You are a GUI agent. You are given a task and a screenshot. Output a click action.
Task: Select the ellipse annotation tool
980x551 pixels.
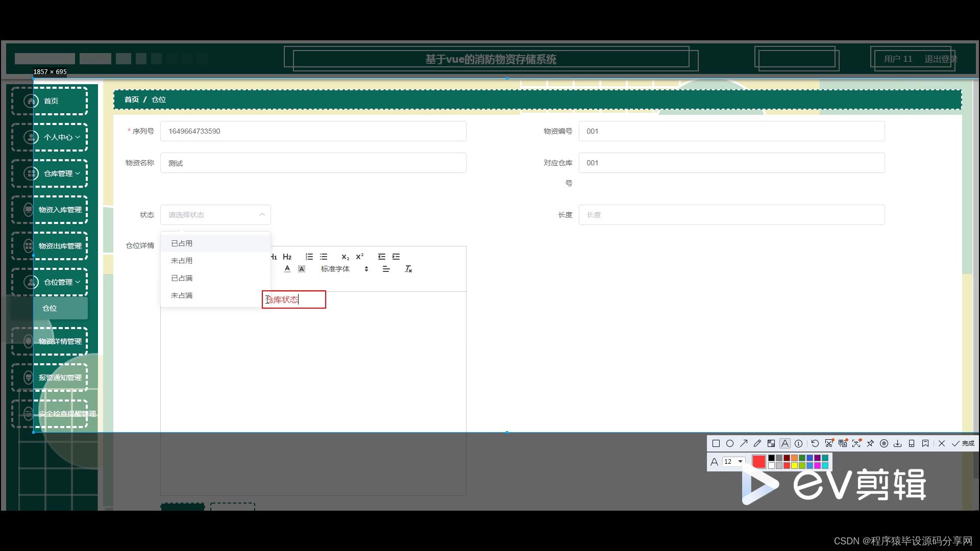pyautogui.click(x=730, y=443)
